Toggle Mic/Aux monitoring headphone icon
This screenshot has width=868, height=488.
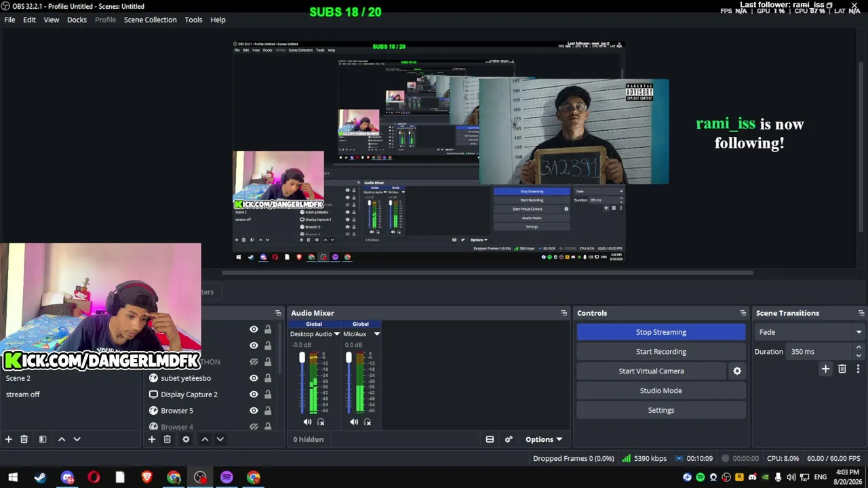368,422
